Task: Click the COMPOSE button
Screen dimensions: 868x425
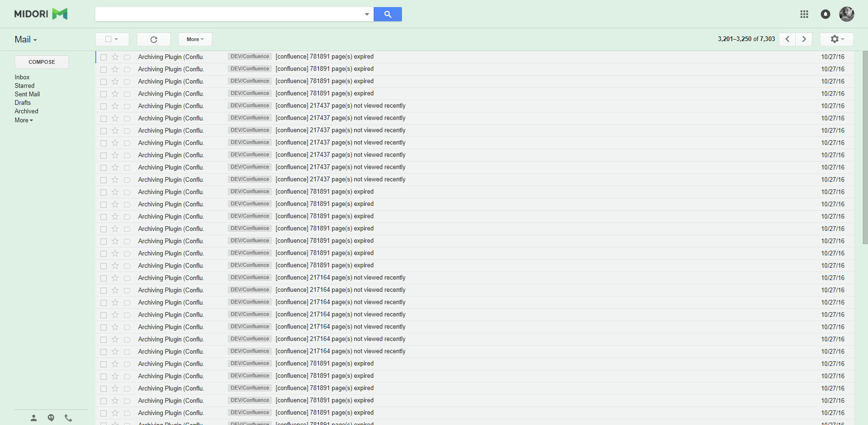Action: point(42,62)
